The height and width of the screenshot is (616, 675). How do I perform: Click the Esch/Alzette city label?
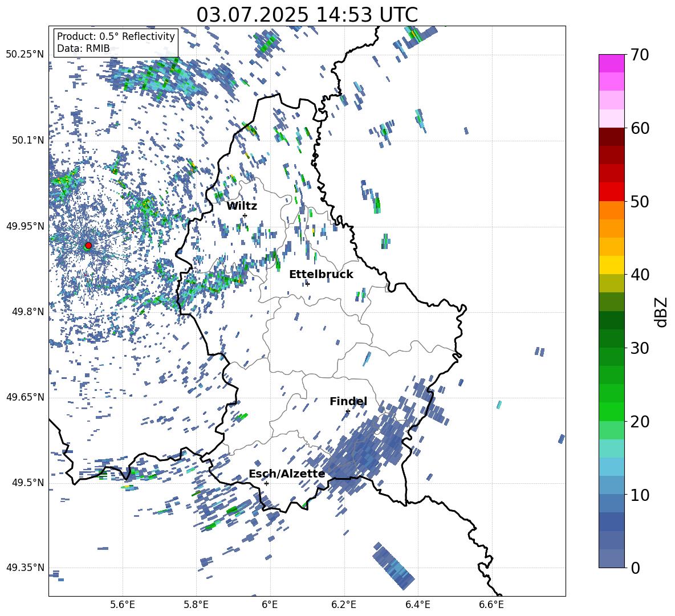coord(287,474)
